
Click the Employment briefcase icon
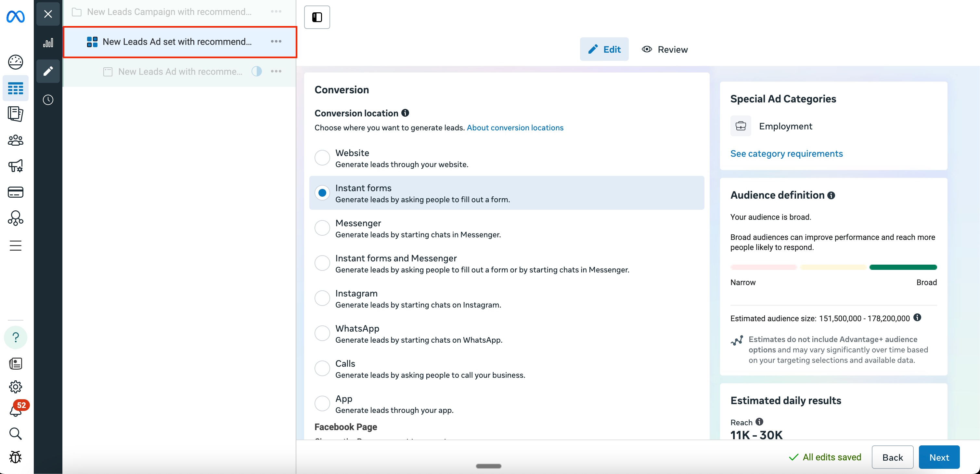pyautogui.click(x=741, y=126)
